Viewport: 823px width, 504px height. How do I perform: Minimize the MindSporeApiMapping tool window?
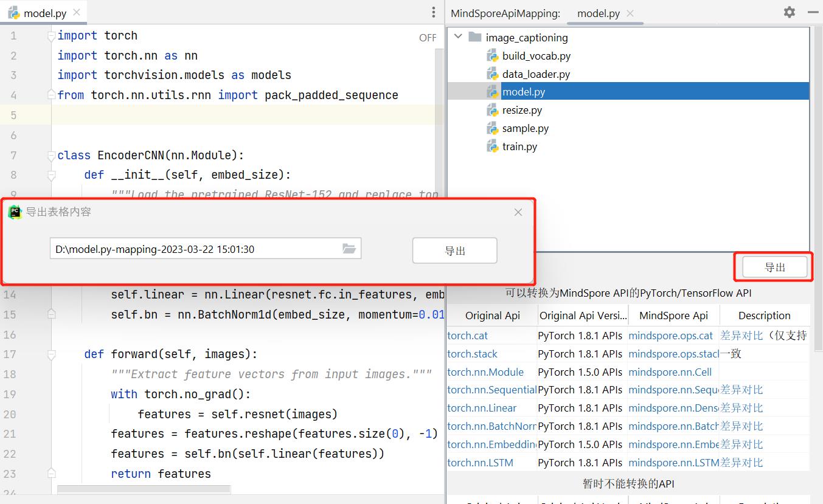pos(813,12)
